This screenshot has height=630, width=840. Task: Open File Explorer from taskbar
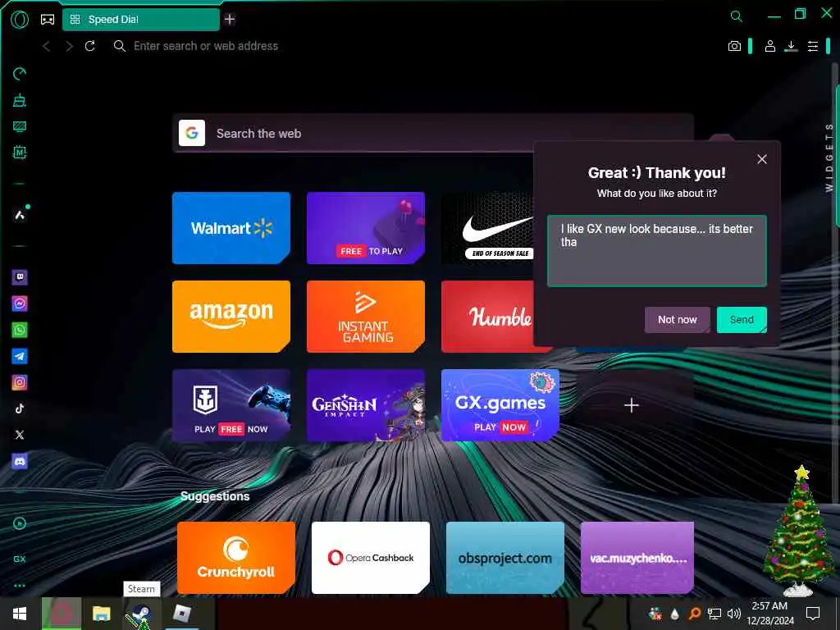click(x=101, y=614)
